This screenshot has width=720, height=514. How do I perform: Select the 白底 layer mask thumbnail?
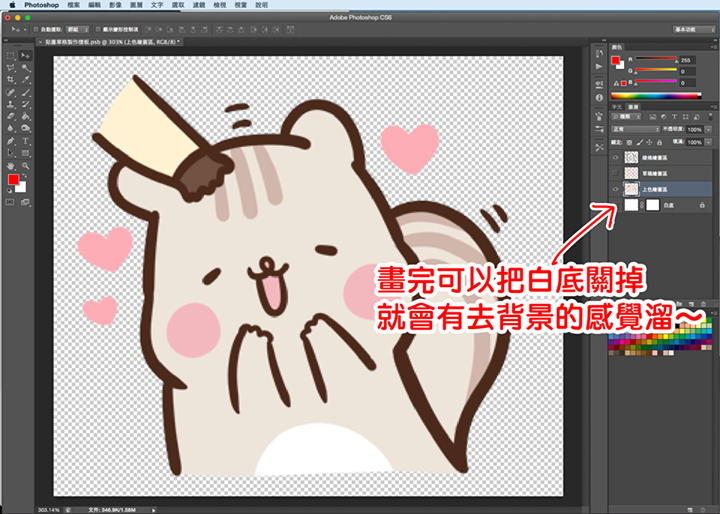point(652,205)
